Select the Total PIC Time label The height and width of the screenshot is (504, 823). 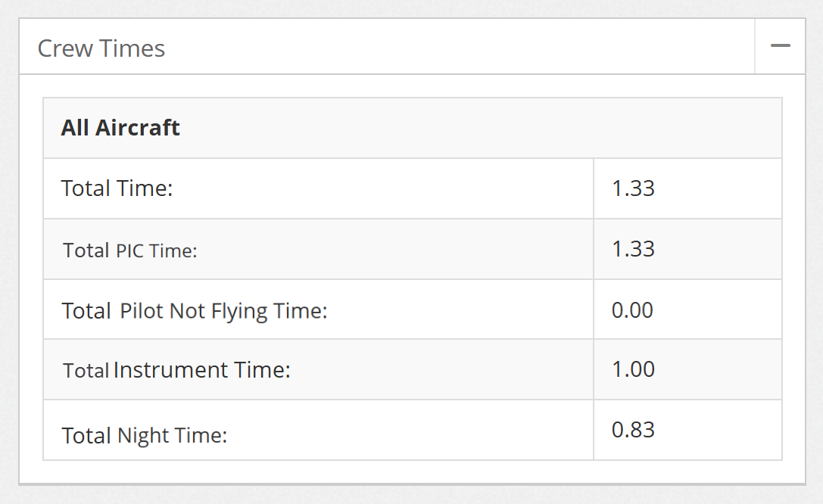coord(129,250)
